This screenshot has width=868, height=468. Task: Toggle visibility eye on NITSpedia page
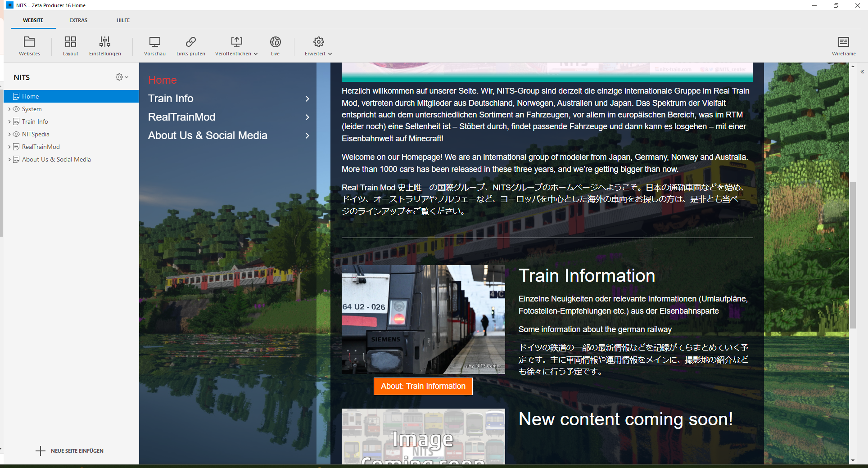(16, 134)
